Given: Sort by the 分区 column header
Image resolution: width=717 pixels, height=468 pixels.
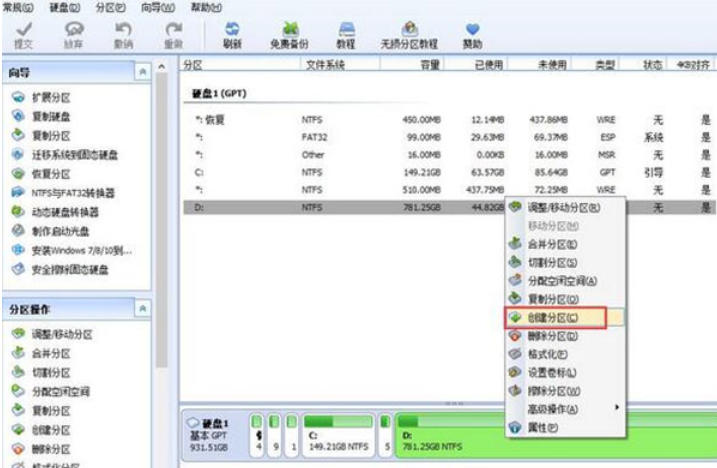Looking at the screenshot, I should pos(240,65).
